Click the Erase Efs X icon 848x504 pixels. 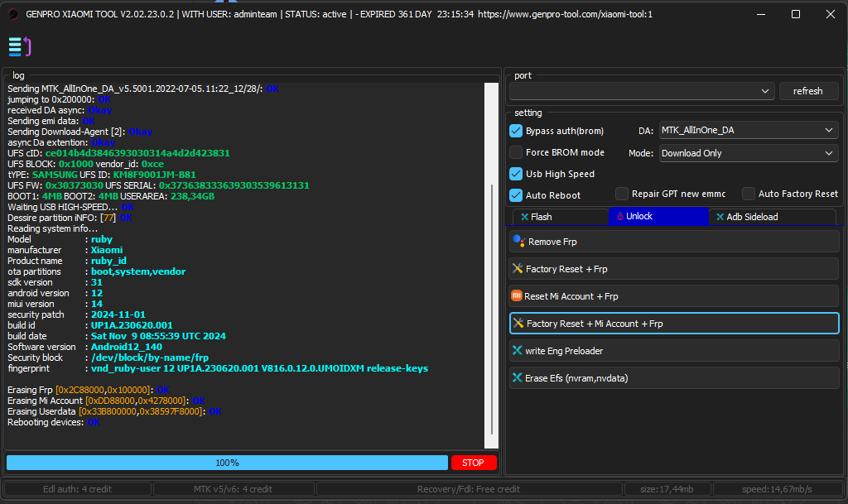coord(518,377)
